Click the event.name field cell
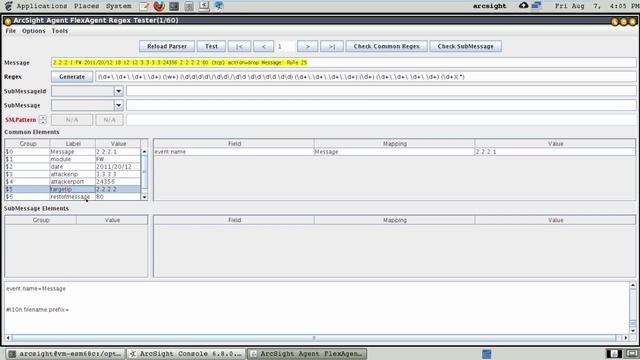Viewport: 640px width, 360px height. (x=234, y=151)
